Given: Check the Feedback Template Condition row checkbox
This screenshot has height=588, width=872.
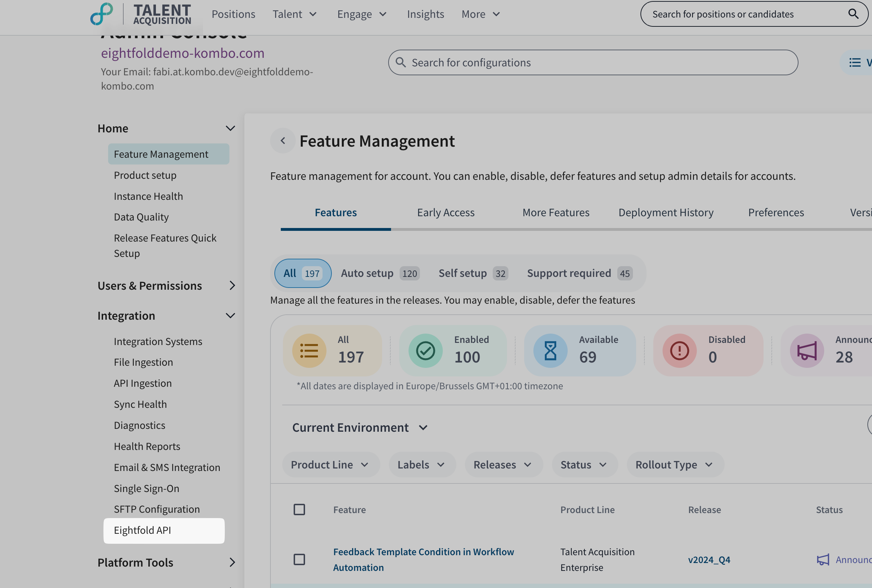Looking at the screenshot, I should [299, 559].
